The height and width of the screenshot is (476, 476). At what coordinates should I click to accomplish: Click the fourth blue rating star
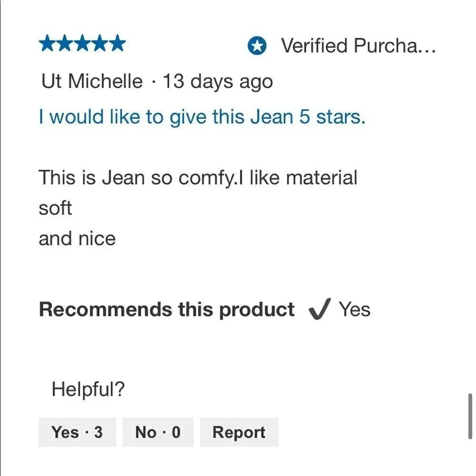[x=99, y=43]
